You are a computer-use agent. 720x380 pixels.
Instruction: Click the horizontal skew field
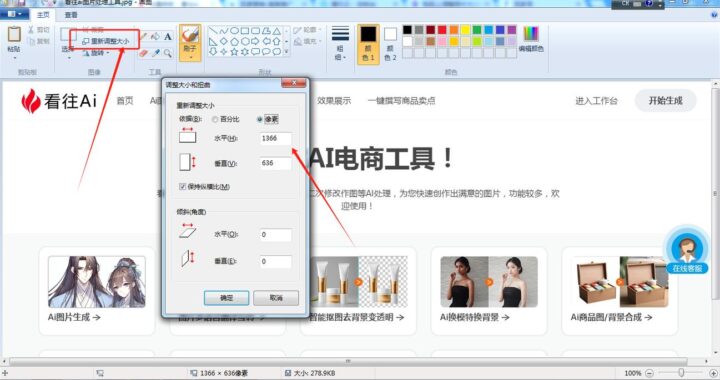[276, 235]
